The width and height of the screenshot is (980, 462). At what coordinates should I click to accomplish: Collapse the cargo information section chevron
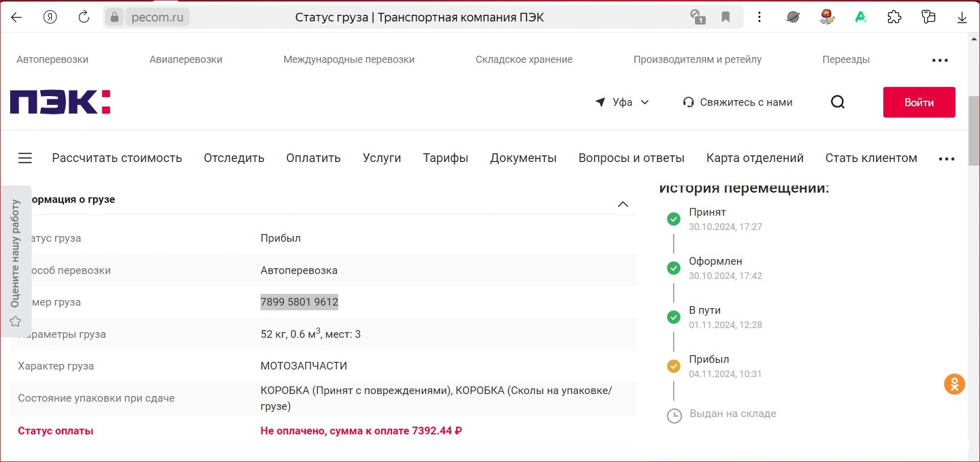pyautogui.click(x=623, y=204)
